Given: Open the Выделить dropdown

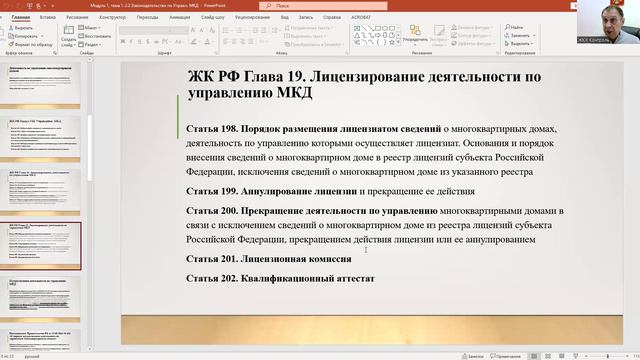Looking at the screenshot, I should point(518,43).
